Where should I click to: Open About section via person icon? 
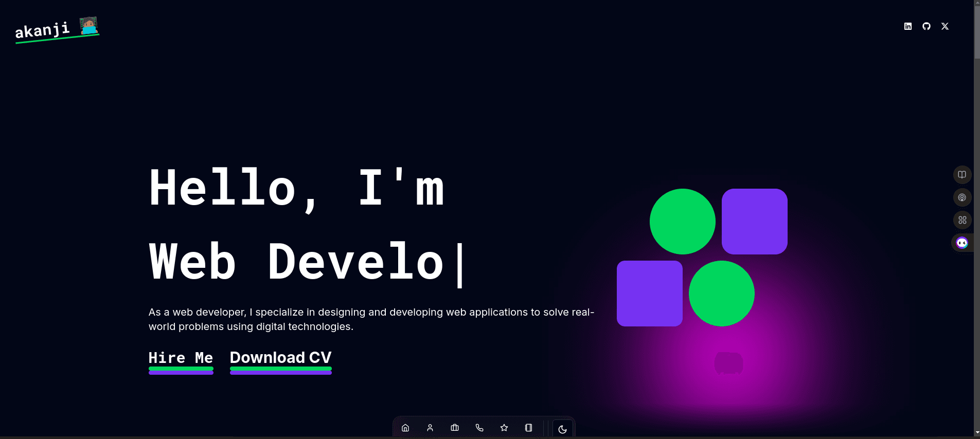(430, 428)
